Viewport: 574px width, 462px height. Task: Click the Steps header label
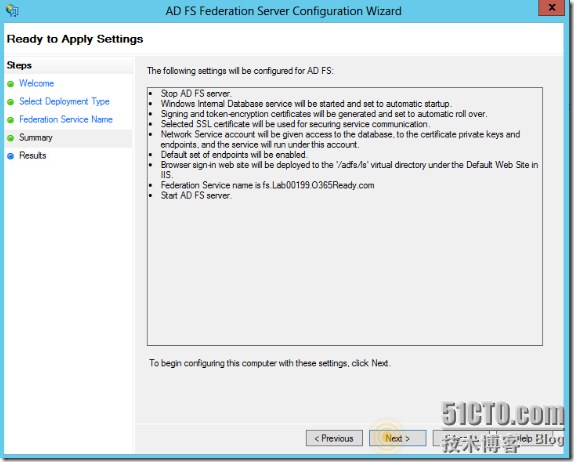pyautogui.click(x=19, y=65)
